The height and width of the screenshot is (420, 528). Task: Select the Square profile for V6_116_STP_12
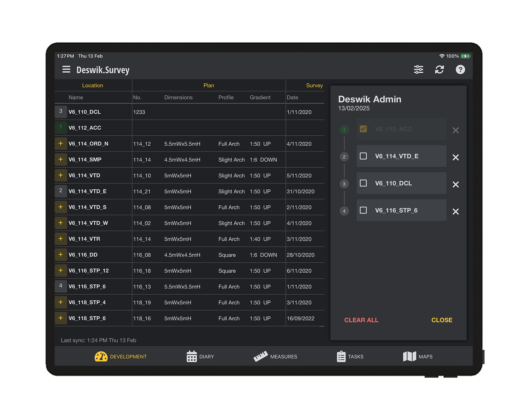(227, 271)
